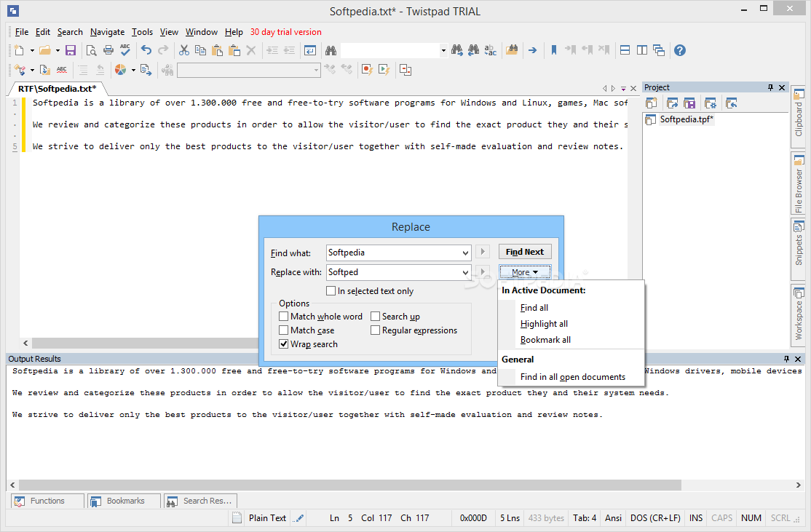This screenshot has width=811, height=532.
Task: Enable Match case checkbox
Action: [x=283, y=330]
